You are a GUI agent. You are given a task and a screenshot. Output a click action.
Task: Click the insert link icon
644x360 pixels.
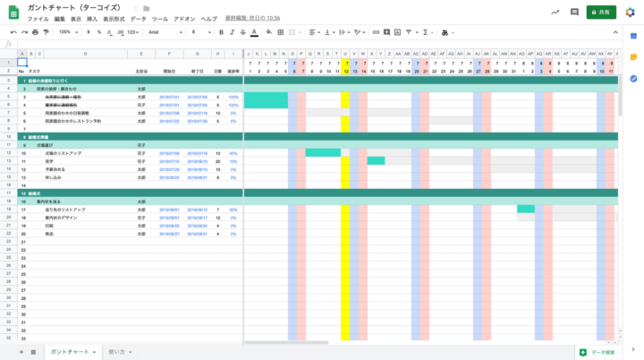(x=373, y=31)
